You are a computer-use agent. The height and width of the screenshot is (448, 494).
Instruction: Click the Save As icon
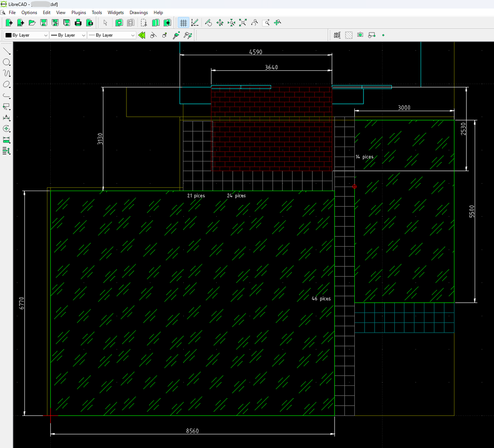click(55, 23)
